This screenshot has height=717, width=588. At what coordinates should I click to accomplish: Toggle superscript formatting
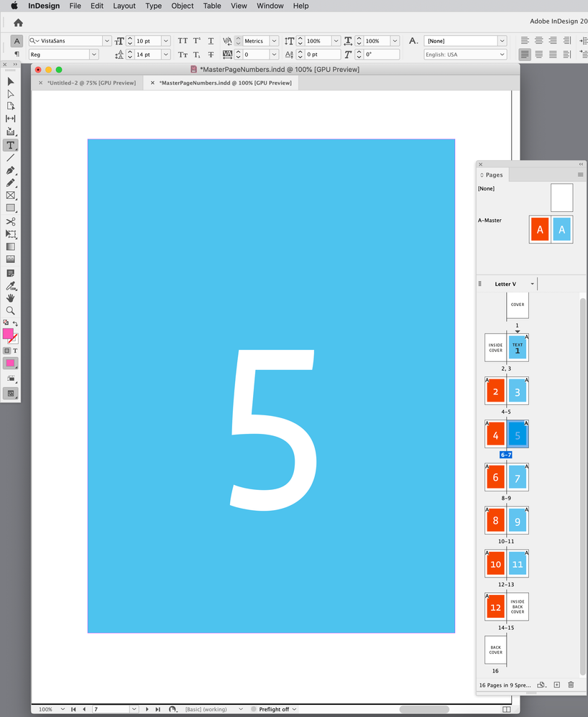197,41
